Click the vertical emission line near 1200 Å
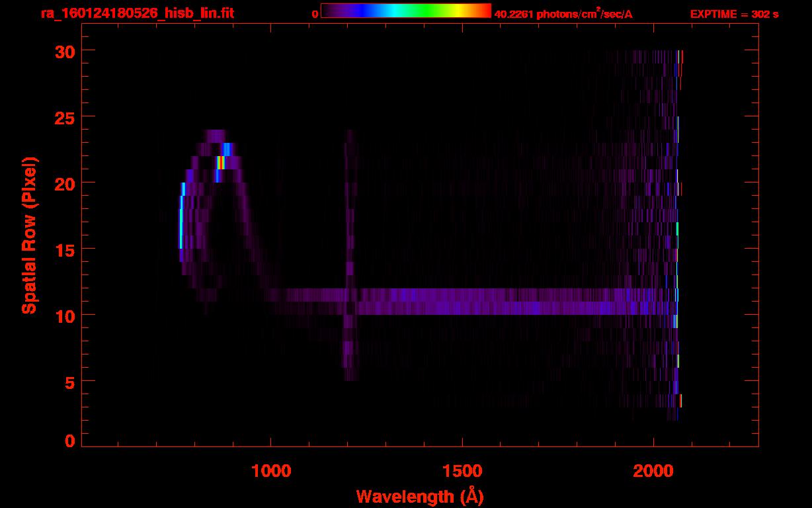 pos(350,255)
